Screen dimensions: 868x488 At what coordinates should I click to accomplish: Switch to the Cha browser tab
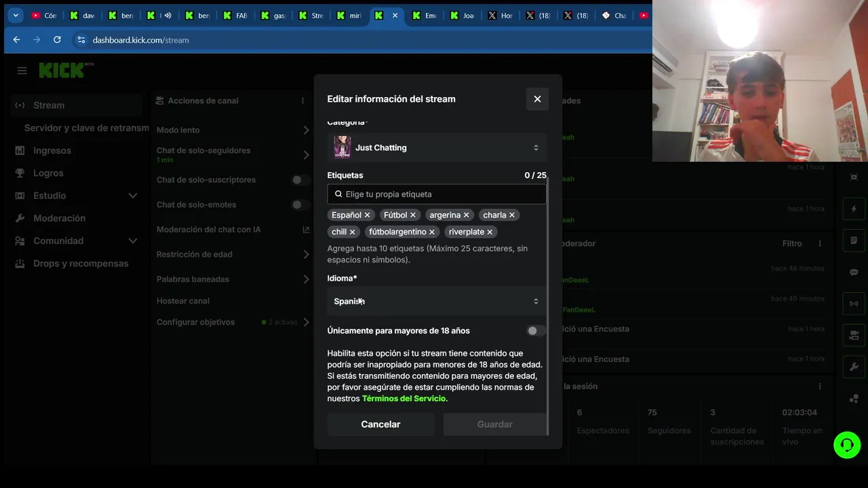click(x=614, y=16)
